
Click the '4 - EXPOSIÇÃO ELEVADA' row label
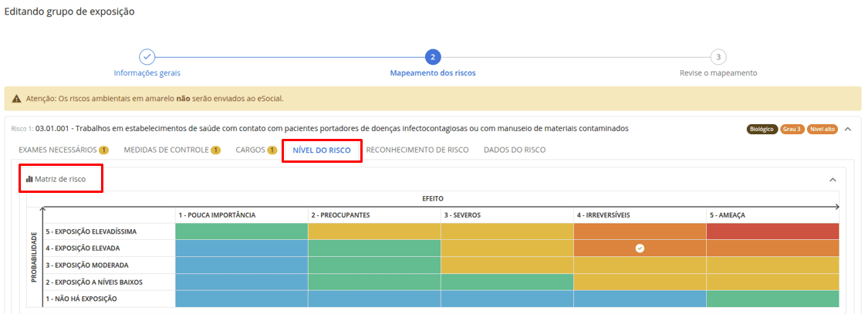click(x=82, y=248)
